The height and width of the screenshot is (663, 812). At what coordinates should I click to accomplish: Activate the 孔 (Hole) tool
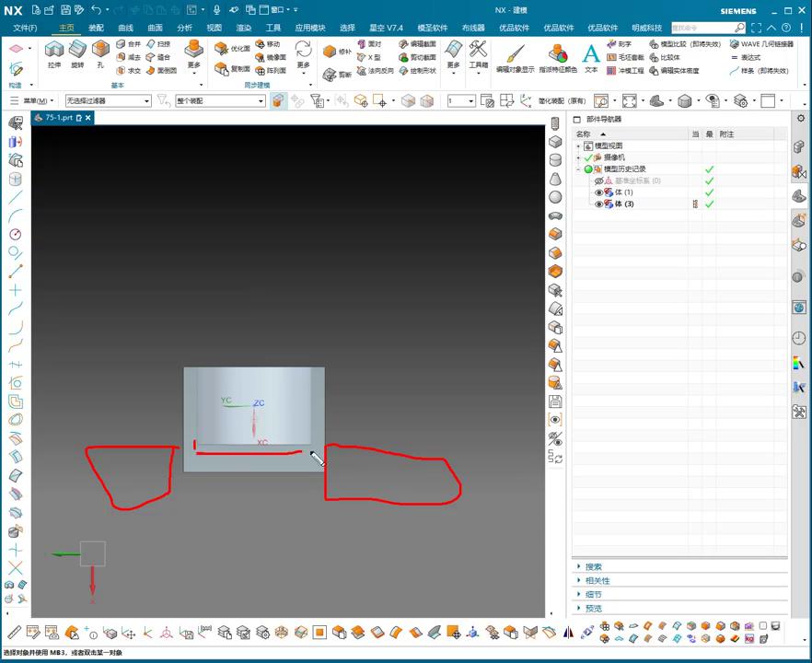(99, 53)
